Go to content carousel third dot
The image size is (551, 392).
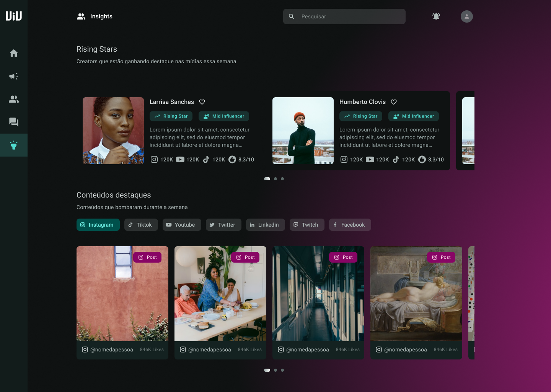tap(282, 370)
